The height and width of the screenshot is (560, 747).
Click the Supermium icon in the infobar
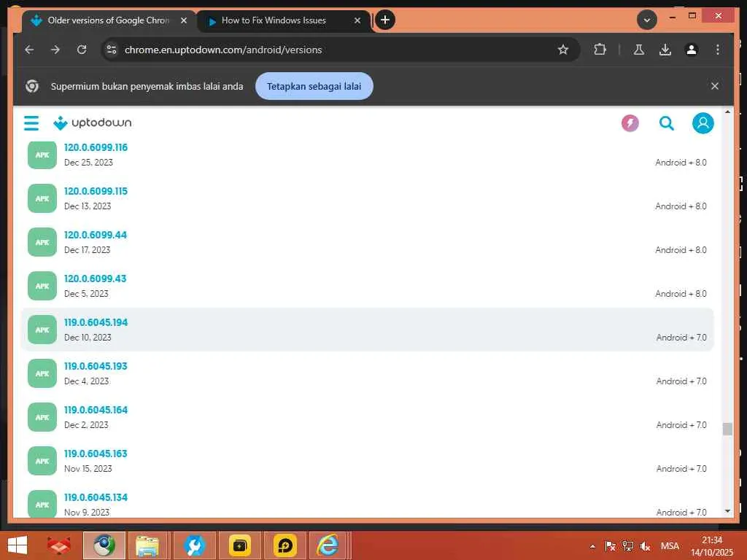[32, 86]
